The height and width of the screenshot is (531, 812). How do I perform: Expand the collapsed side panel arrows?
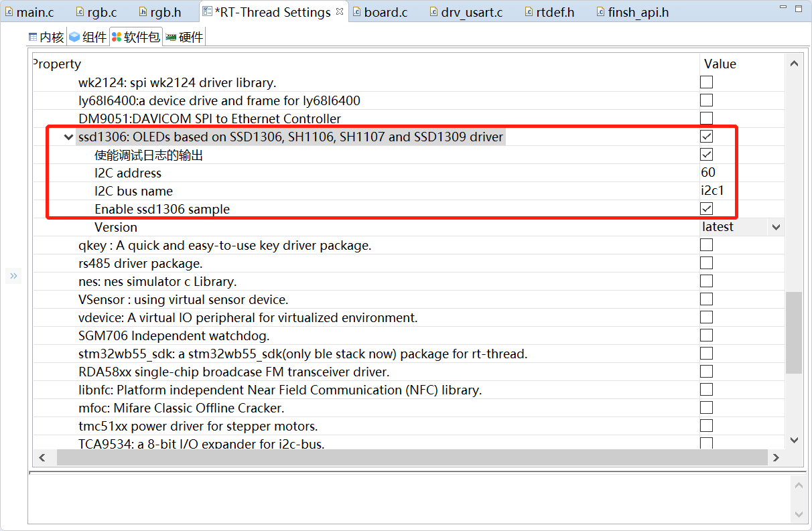click(13, 276)
